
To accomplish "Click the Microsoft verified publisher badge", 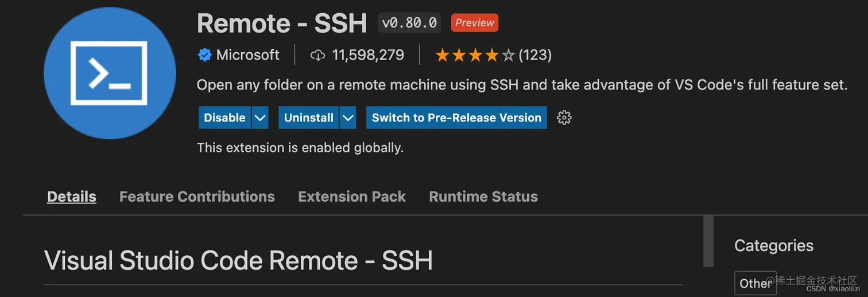I will pos(204,55).
